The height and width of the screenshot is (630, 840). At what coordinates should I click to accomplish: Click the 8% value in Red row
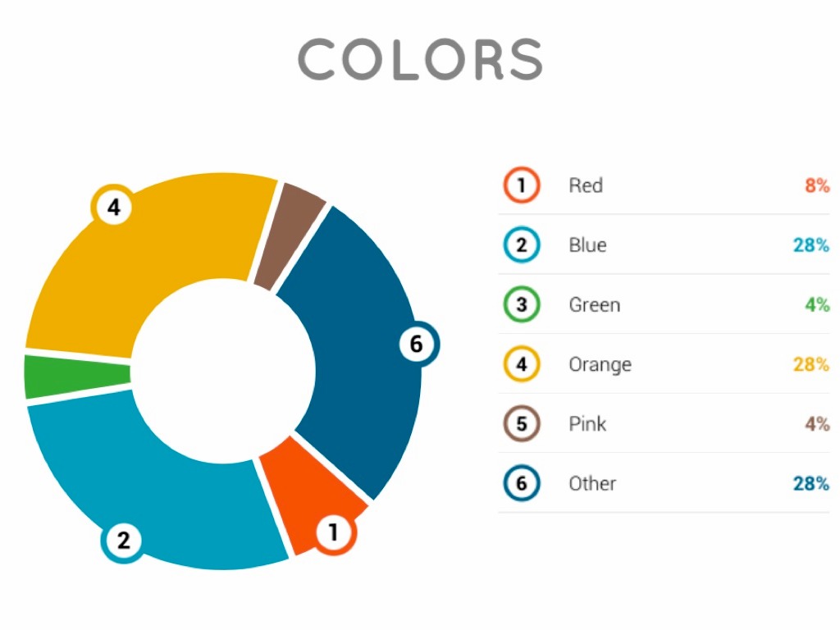tap(817, 185)
